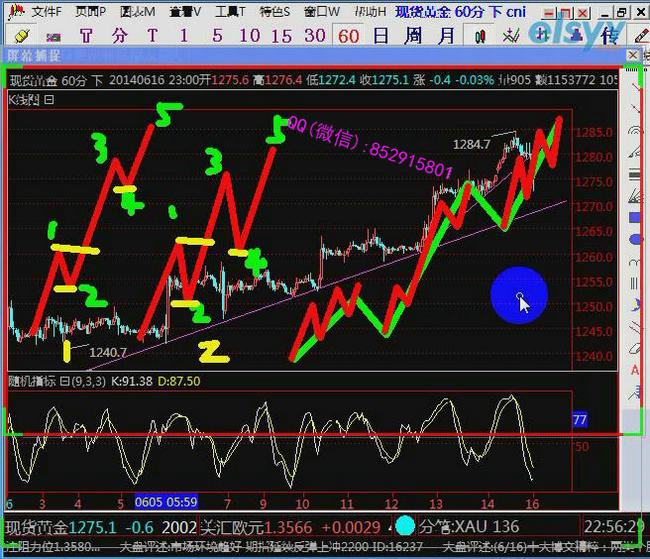Open the 特色S menu
Viewport: 650px width, 559px height.
pyautogui.click(x=275, y=12)
